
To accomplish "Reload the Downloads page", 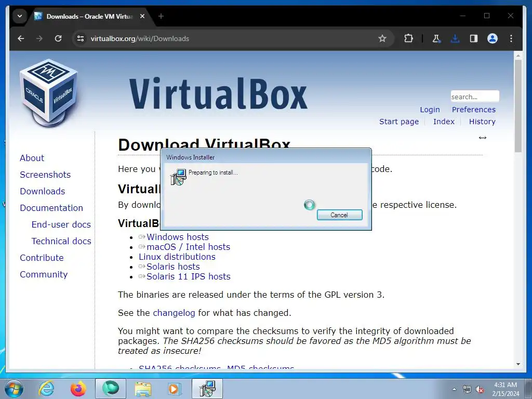I will [x=58, y=38].
